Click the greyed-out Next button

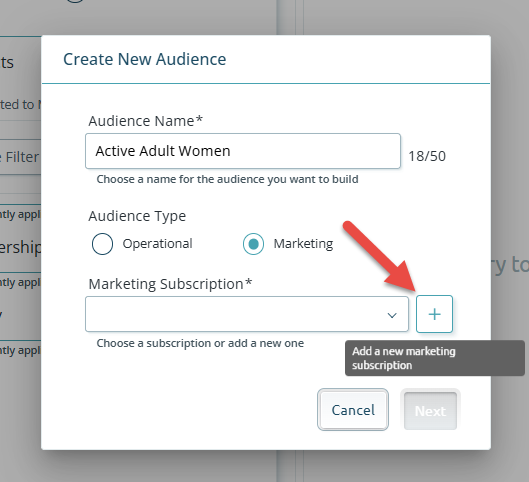click(x=430, y=410)
